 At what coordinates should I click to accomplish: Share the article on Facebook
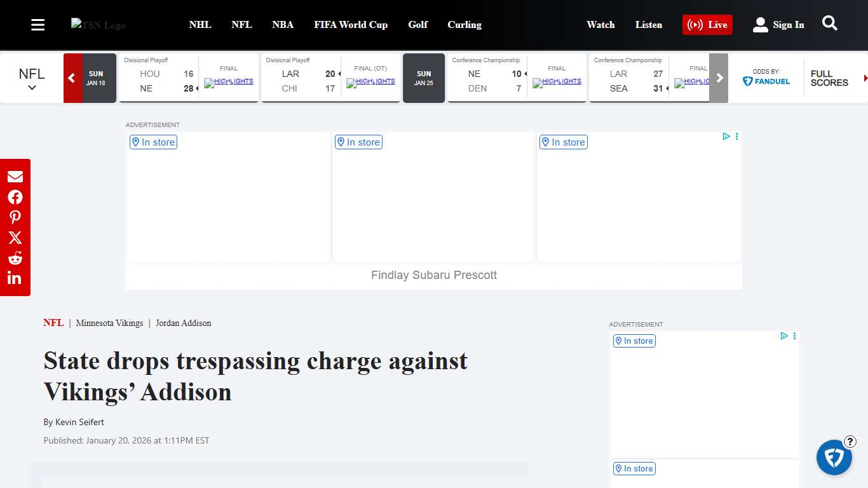[15, 196]
